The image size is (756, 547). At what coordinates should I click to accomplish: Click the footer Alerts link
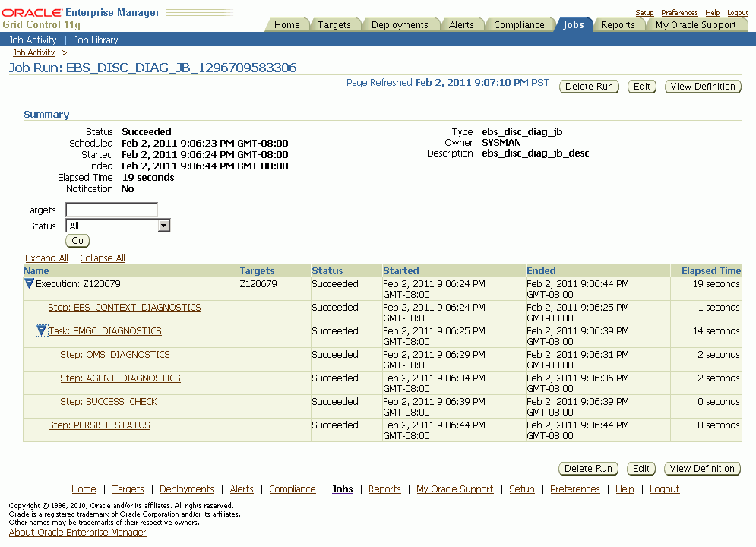click(242, 489)
